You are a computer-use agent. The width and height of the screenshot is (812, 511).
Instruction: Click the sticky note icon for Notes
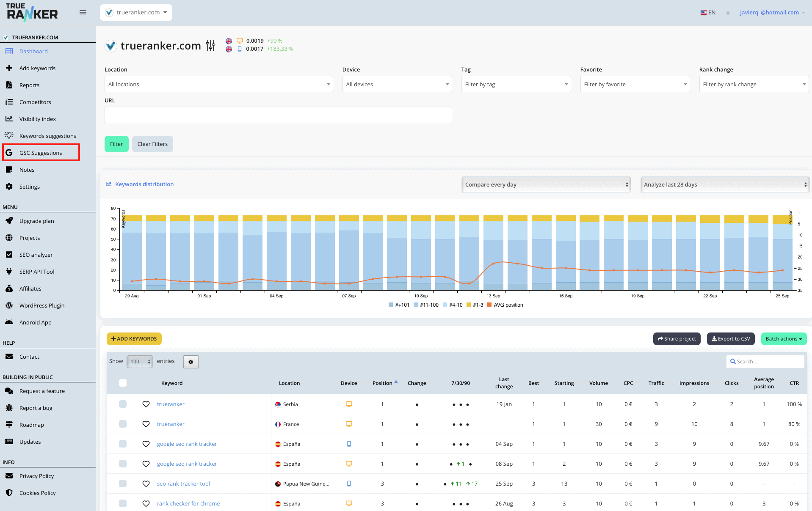(x=9, y=170)
